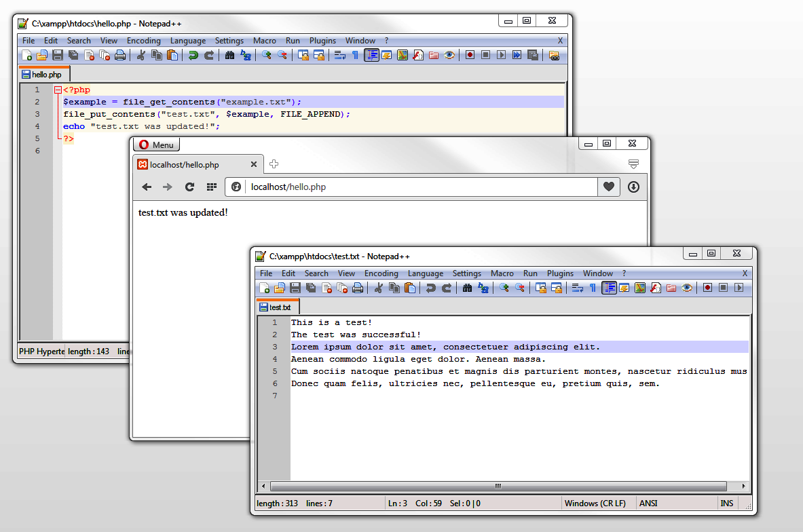Open a file using the Open folder icon
This screenshot has width=803, height=532.
pyautogui.click(x=41, y=55)
